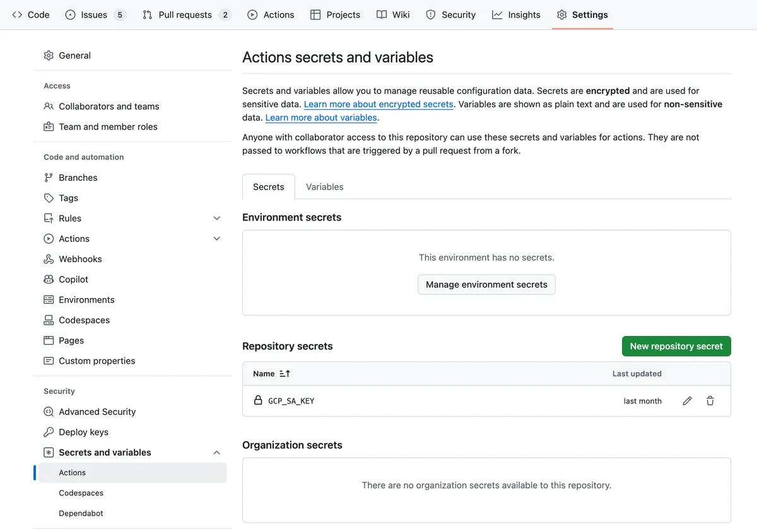Click the Issues circle icon in top nav
Image resolution: width=757 pixels, height=532 pixels.
click(71, 14)
